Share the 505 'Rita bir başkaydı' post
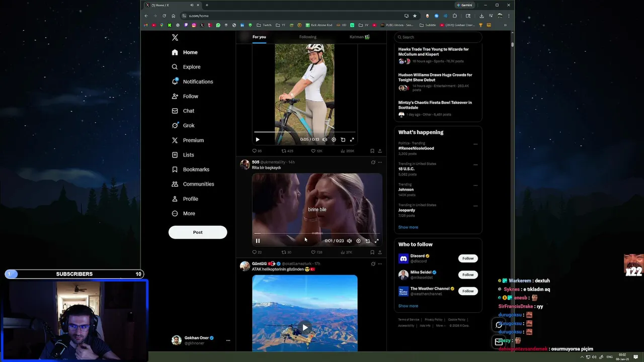Viewport: 644px width, 362px height. click(380, 252)
